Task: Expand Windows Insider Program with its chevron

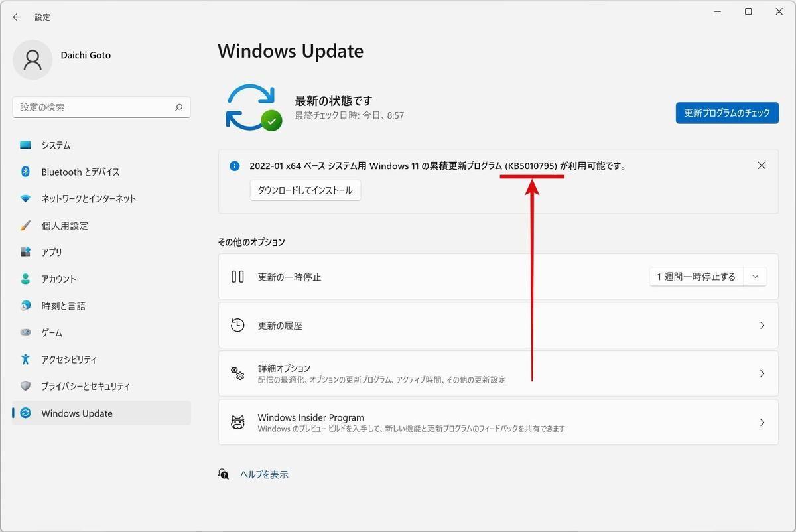Action: click(x=762, y=423)
